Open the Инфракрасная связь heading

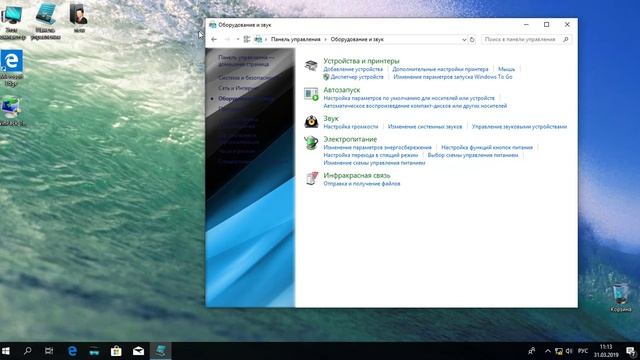[x=357, y=176]
